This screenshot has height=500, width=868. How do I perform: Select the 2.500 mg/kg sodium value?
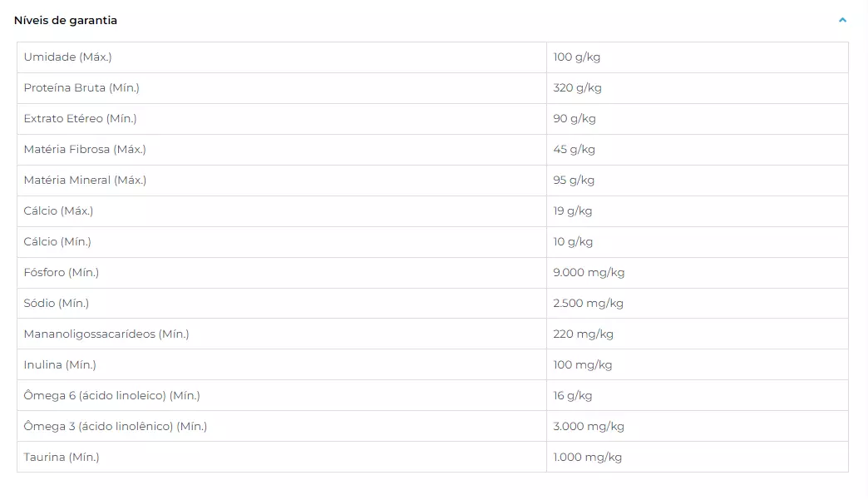(x=588, y=304)
